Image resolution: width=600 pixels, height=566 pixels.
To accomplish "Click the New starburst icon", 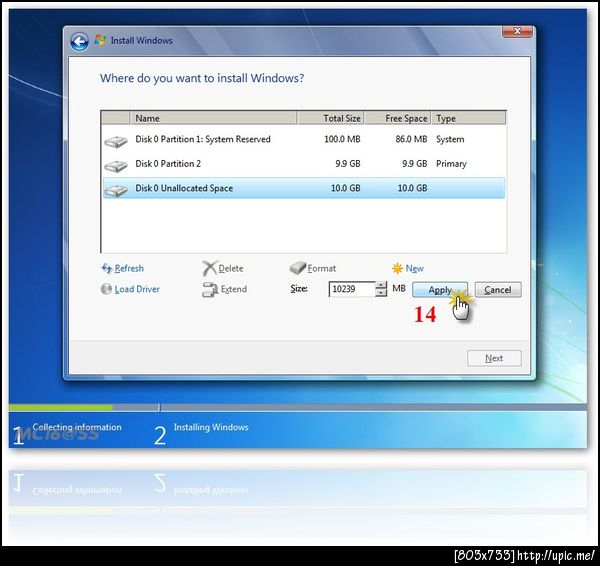I will pyautogui.click(x=398, y=268).
